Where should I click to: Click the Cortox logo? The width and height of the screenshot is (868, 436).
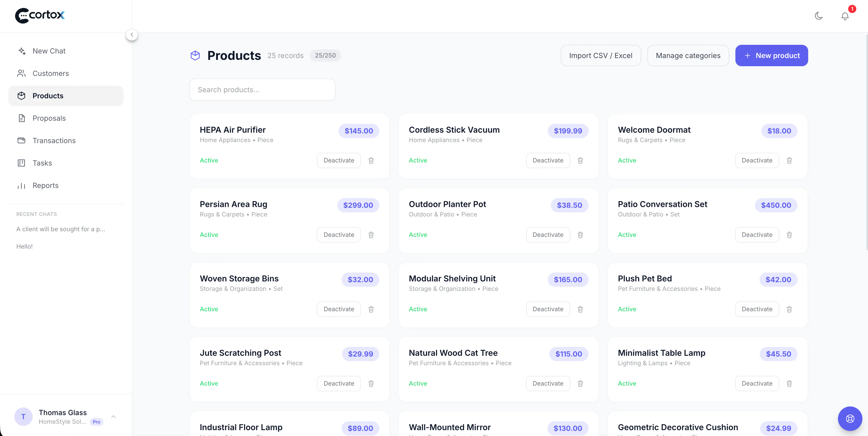pos(40,16)
